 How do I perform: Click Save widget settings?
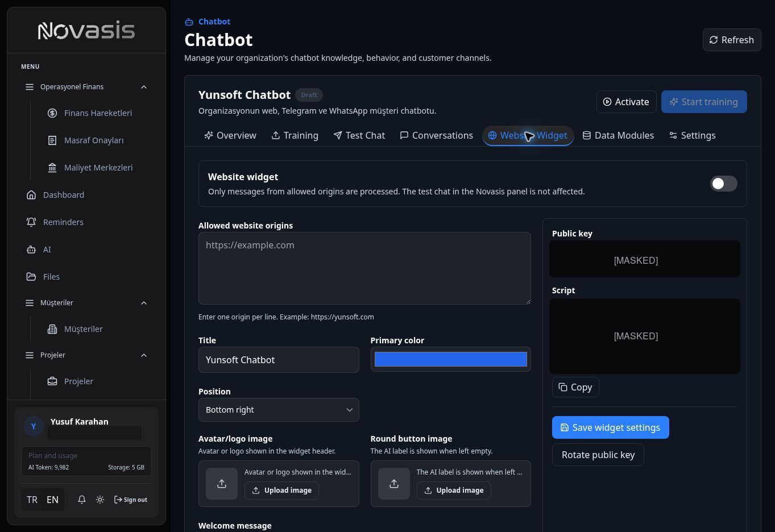[610, 427]
